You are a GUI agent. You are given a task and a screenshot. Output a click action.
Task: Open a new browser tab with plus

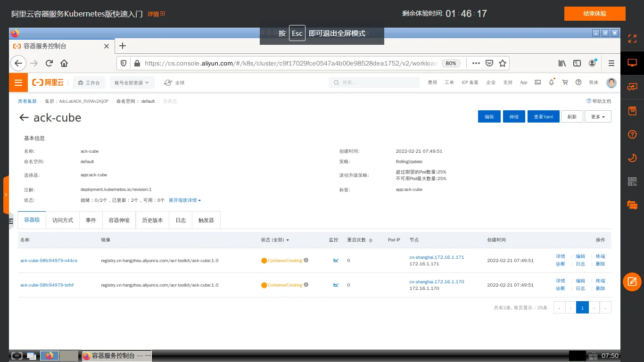pyautogui.click(x=123, y=46)
